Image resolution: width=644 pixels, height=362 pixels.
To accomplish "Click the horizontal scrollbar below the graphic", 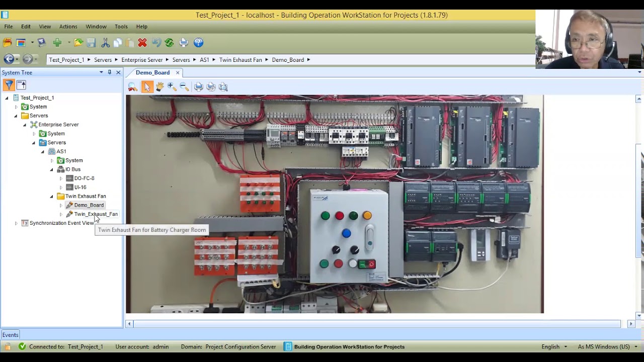I will pos(377,324).
